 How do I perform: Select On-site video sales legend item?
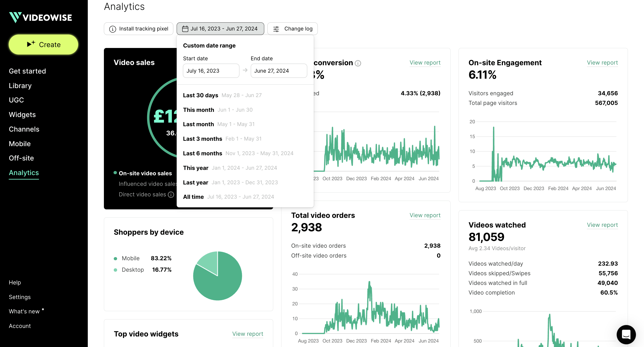(x=145, y=173)
